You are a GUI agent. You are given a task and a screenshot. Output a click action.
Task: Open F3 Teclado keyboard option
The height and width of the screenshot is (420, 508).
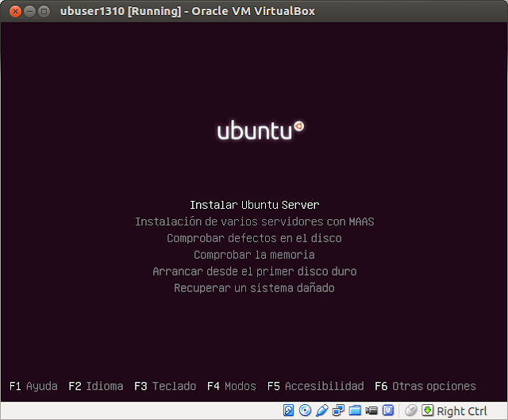(165, 386)
